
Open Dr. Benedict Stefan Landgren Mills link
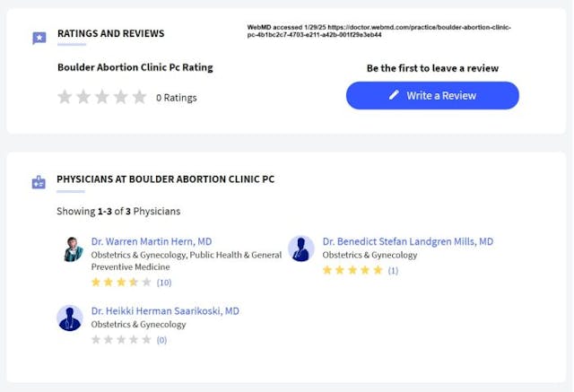pyautogui.click(x=407, y=241)
